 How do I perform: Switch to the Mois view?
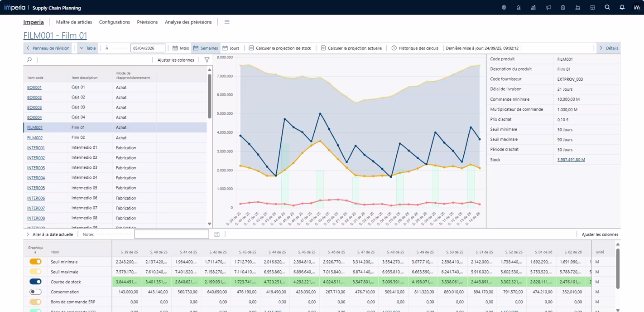click(181, 48)
